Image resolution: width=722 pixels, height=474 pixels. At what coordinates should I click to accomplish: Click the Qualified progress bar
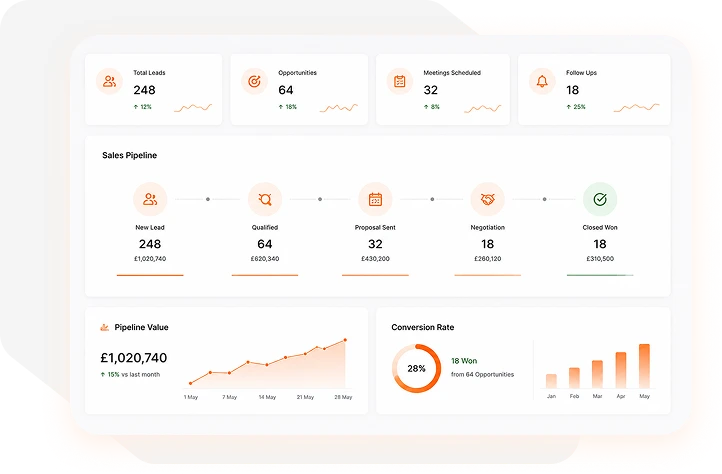point(265,275)
